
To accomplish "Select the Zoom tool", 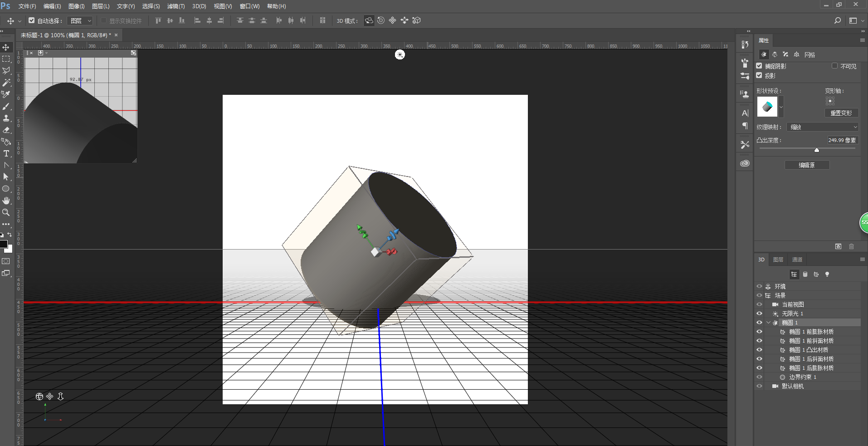I will [x=6, y=212].
